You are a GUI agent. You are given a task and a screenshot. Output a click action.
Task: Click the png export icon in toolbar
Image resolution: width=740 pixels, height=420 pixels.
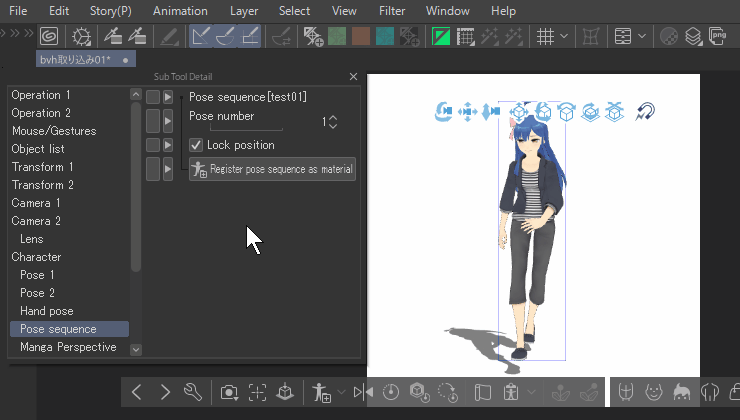(717, 37)
